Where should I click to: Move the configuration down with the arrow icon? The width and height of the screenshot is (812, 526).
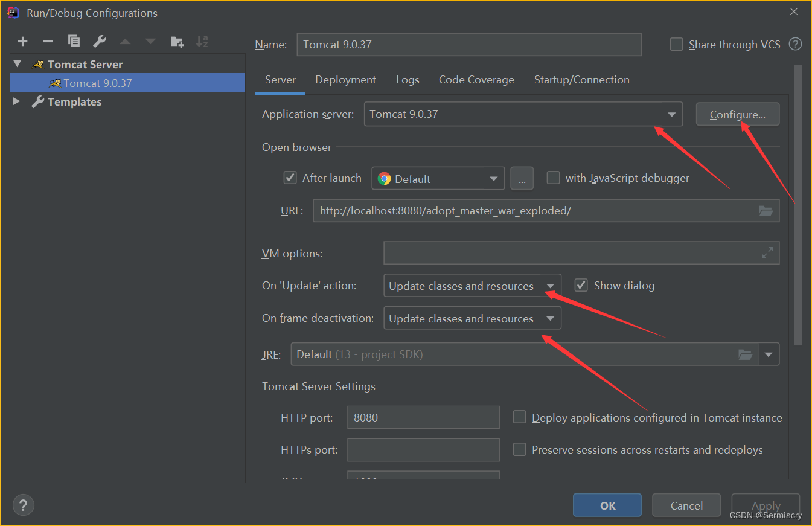(x=150, y=42)
